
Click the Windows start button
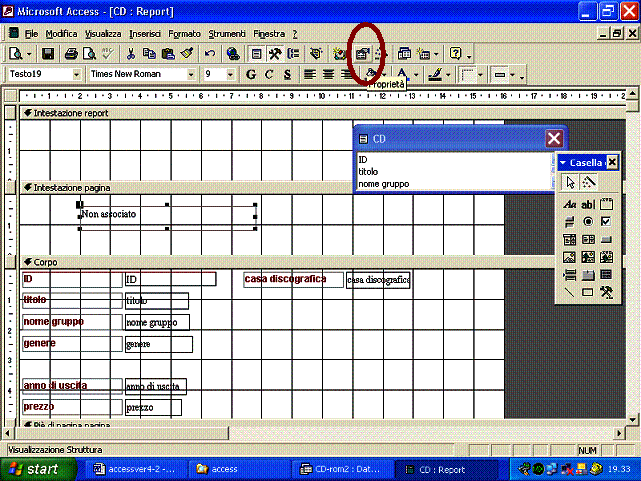[x=38, y=469]
